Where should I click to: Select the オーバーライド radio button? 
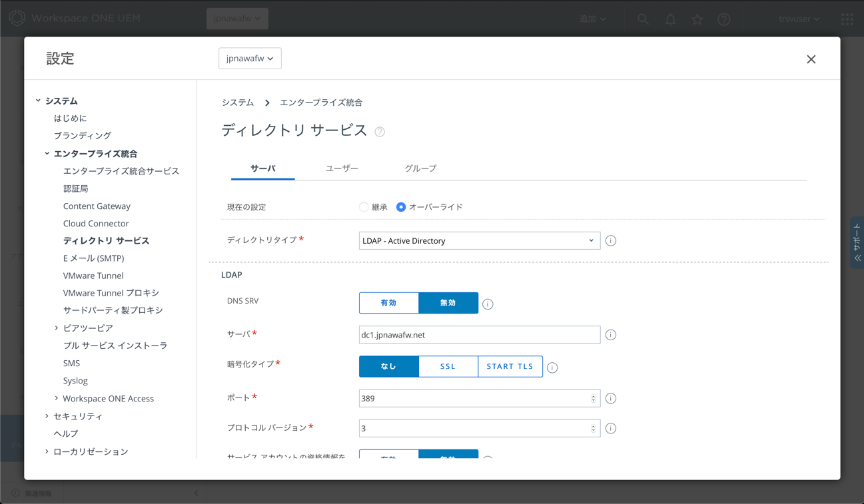coord(401,207)
